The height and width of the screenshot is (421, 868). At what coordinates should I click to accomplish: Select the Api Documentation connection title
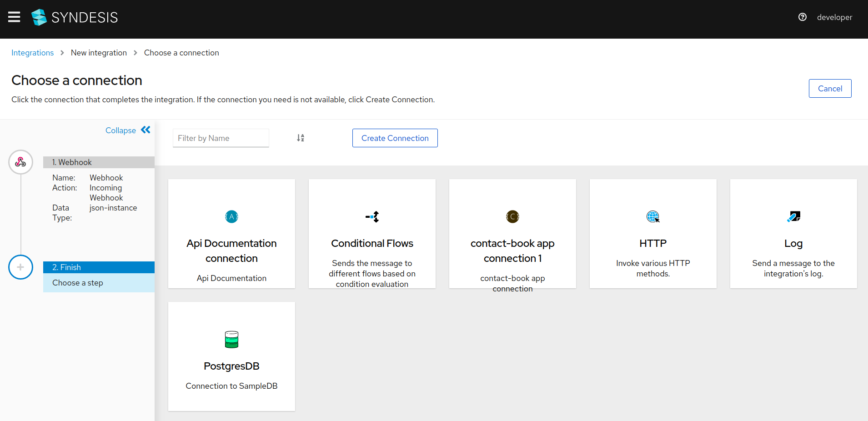pyautogui.click(x=231, y=251)
